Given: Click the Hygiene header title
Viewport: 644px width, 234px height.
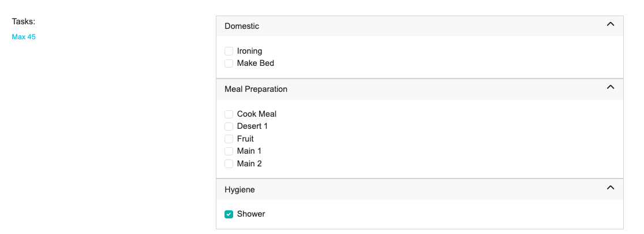Looking at the screenshot, I should (239, 190).
